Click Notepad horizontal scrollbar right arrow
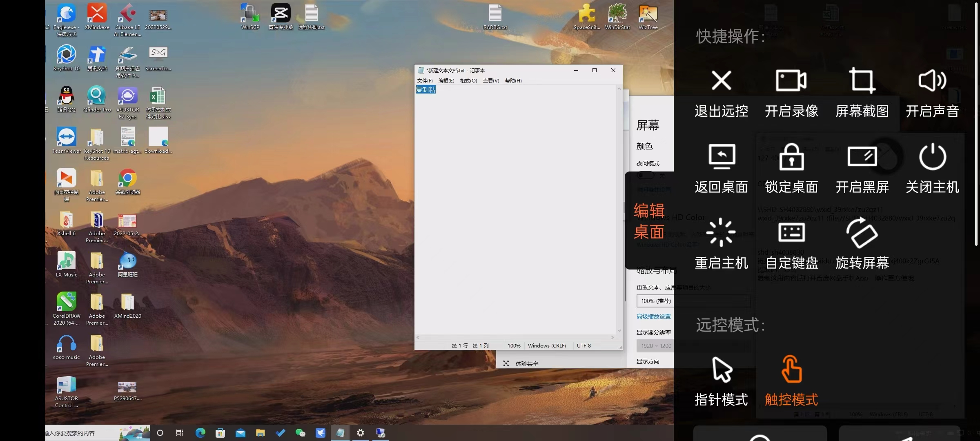The height and width of the screenshot is (441, 980). coord(612,337)
